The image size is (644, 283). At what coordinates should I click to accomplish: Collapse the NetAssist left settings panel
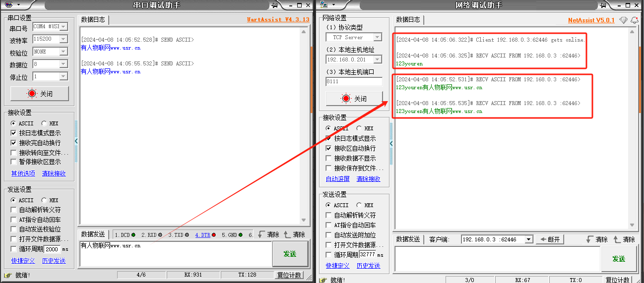[x=391, y=144]
